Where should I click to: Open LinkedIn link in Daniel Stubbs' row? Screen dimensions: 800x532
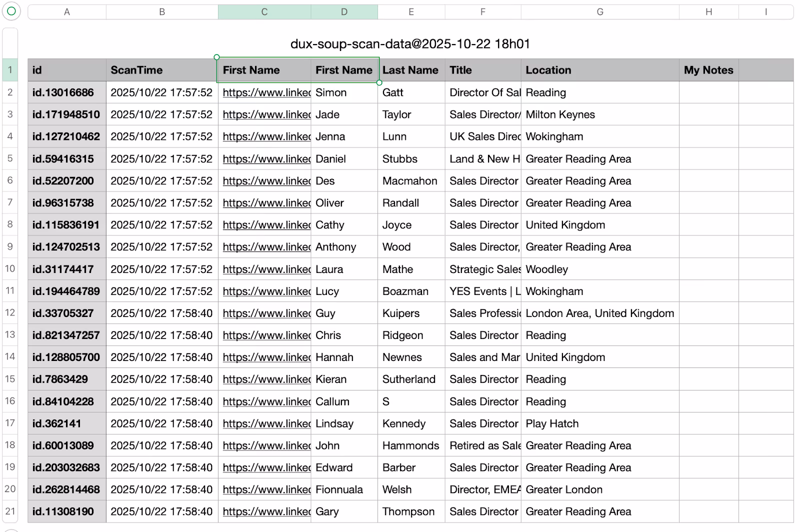tap(266, 159)
